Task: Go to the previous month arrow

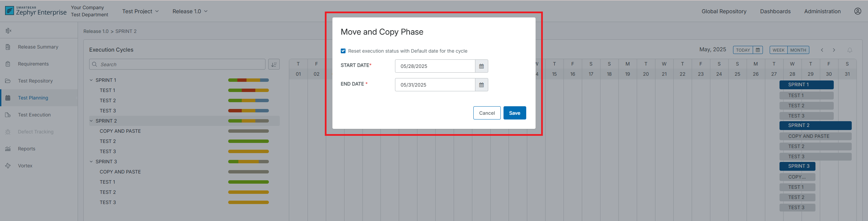Action: point(822,50)
